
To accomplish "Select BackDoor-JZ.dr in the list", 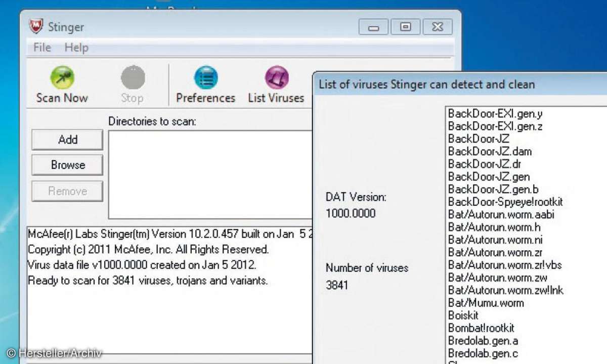I will [x=485, y=164].
